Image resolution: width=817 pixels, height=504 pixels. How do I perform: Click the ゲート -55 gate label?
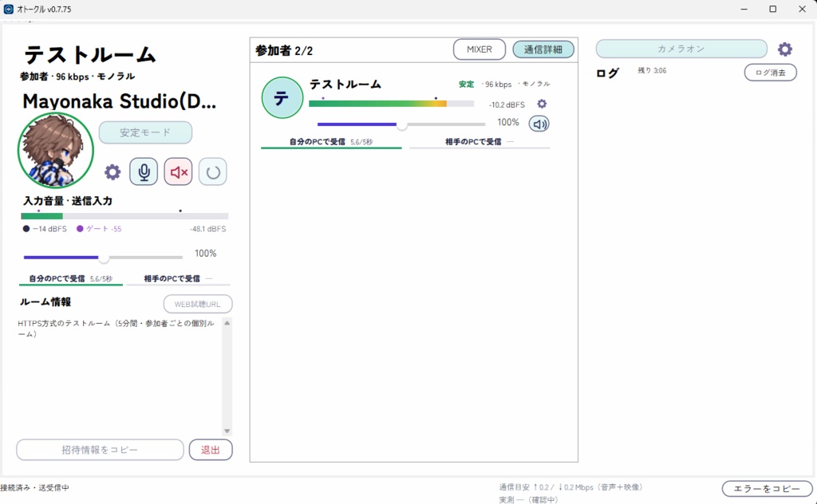pyautogui.click(x=99, y=229)
